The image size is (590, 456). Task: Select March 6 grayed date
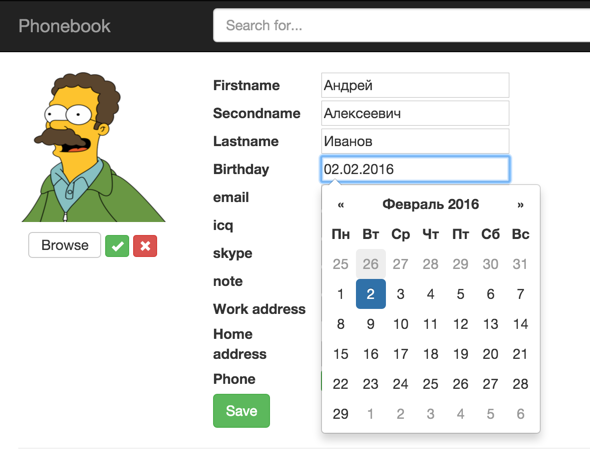pos(520,414)
